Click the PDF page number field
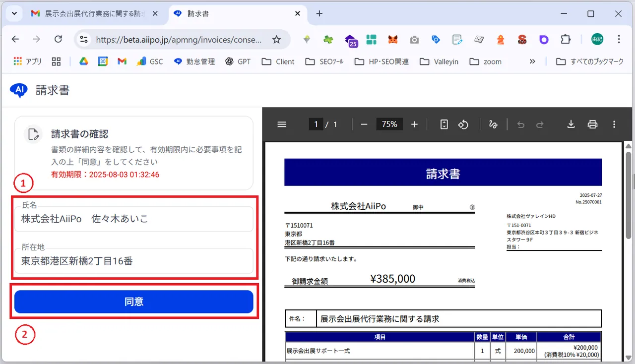Screen dimensions: 635x364 [316, 124]
